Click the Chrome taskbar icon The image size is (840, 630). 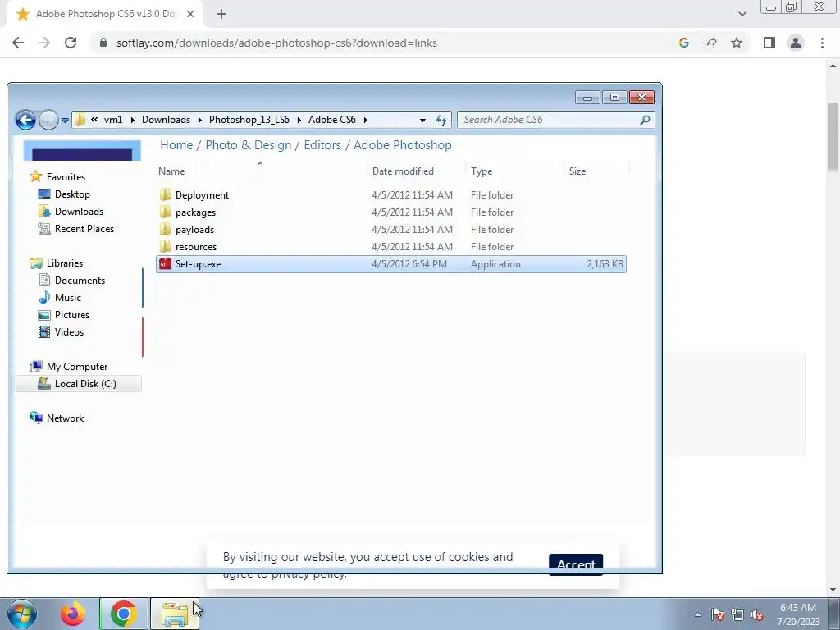point(124,614)
